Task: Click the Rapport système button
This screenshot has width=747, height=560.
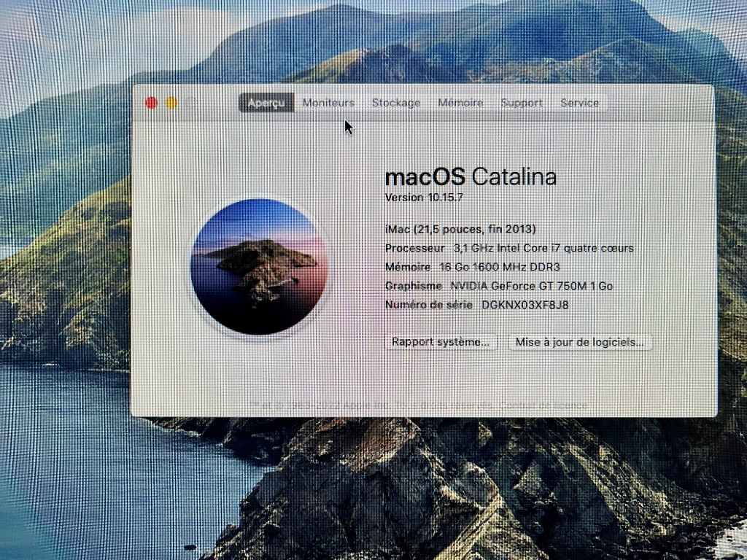Action: (x=441, y=342)
